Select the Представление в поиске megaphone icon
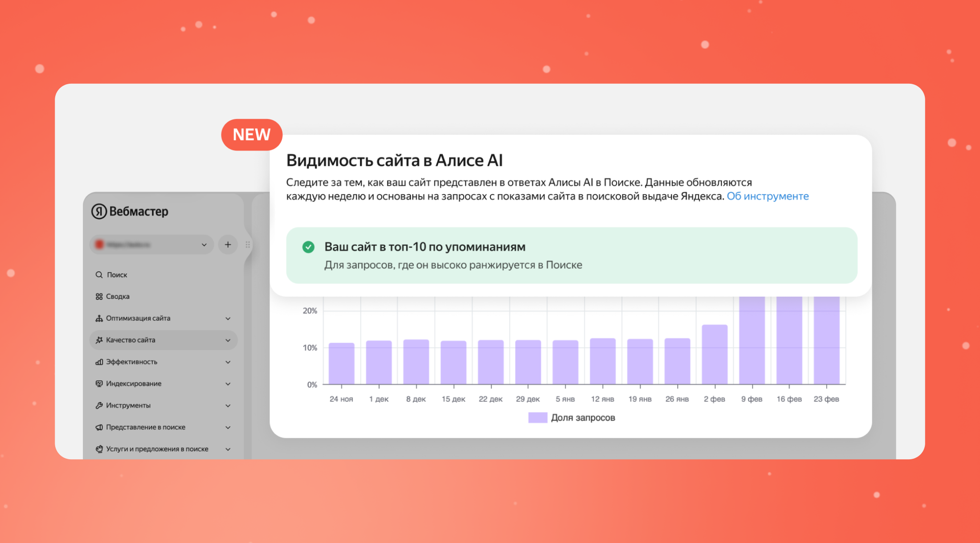Screen dimensions: 980x543 [x=99, y=427]
